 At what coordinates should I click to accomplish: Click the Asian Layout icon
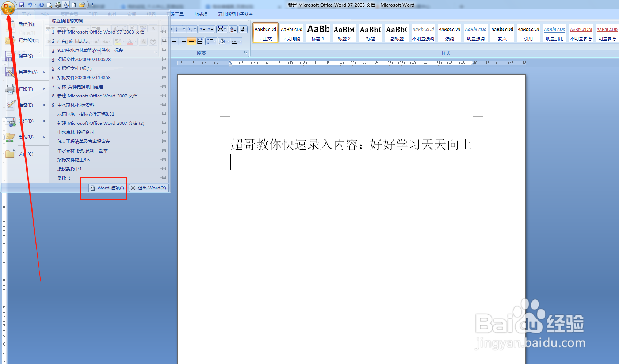pyautogui.click(x=221, y=29)
